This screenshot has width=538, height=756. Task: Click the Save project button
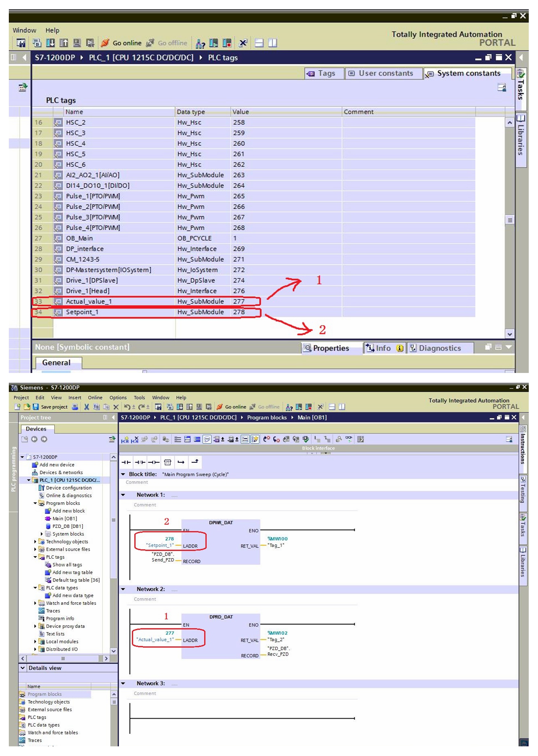pyautogui.click(x=50, y=407)
